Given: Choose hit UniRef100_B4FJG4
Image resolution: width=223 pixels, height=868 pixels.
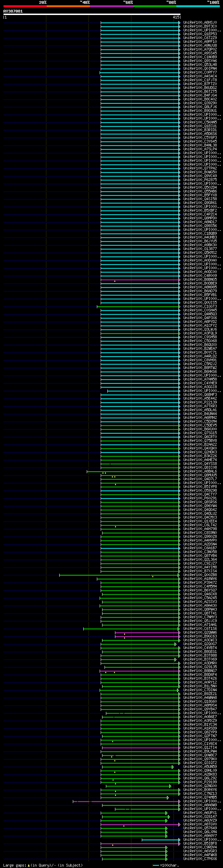Looking at the screenshot, I should (200, 96).
